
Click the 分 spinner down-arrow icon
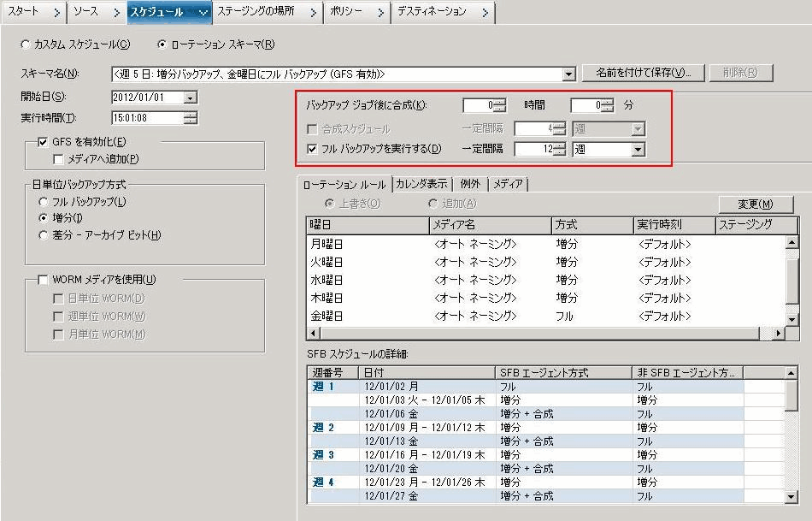(x=605, y=109)
